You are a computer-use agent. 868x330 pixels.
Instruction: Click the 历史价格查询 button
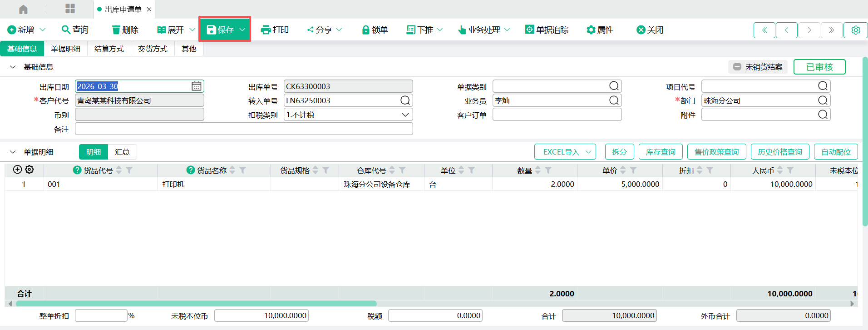(779, 152)
